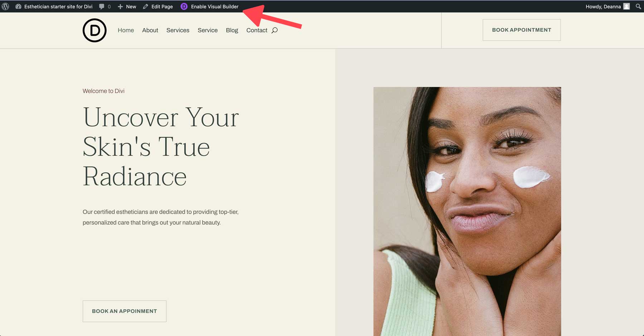This screenshot has width=644, height=336.
Task: Open the Services navigation item
Action: (x=178, y=30)
